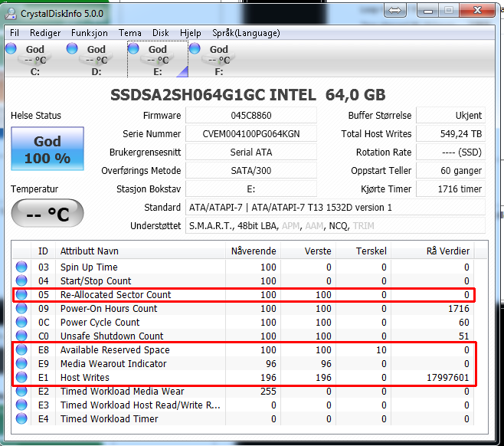
Task: Click status orb for Media Wearout Indicator
Action: 21,363
